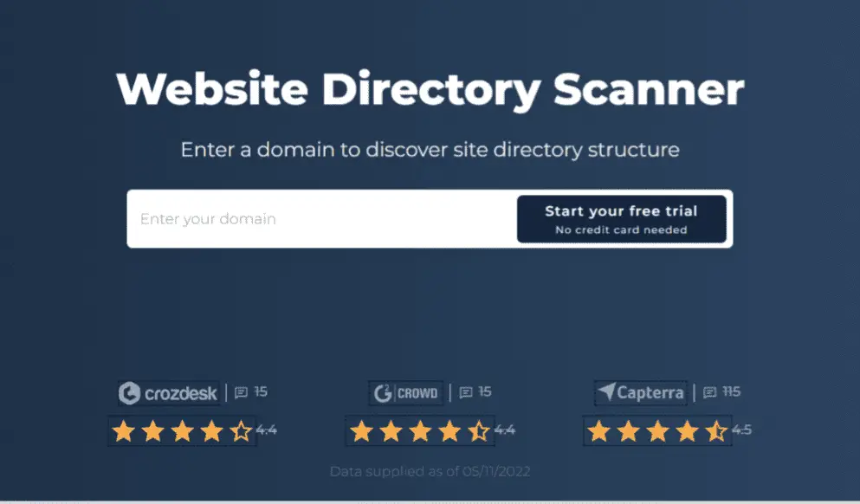Click the first Crozdesk gold star
860x504 pixels.
coord(123,431)
